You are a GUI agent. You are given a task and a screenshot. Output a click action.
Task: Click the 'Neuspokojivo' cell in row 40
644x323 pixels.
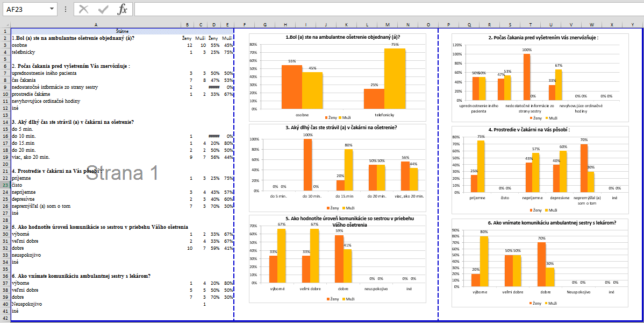[96, 304]
